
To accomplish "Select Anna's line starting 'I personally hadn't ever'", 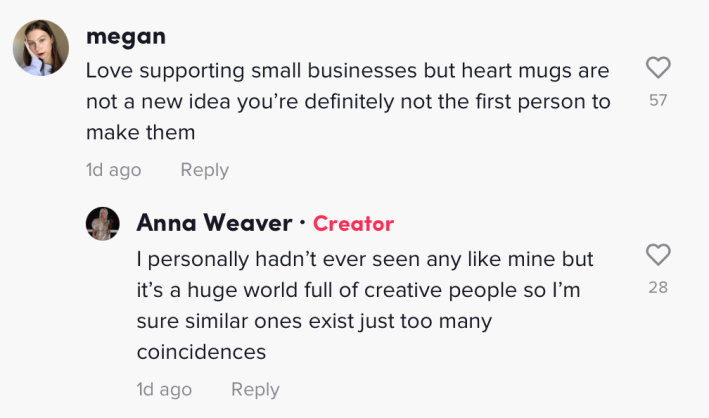I will [x=365, y=259].
